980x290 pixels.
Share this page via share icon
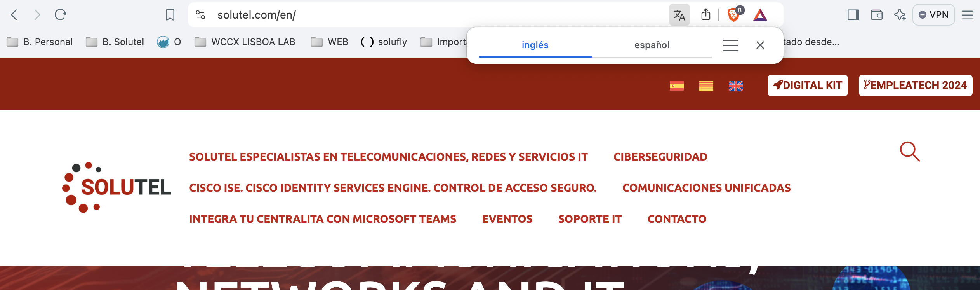point(706,15)
